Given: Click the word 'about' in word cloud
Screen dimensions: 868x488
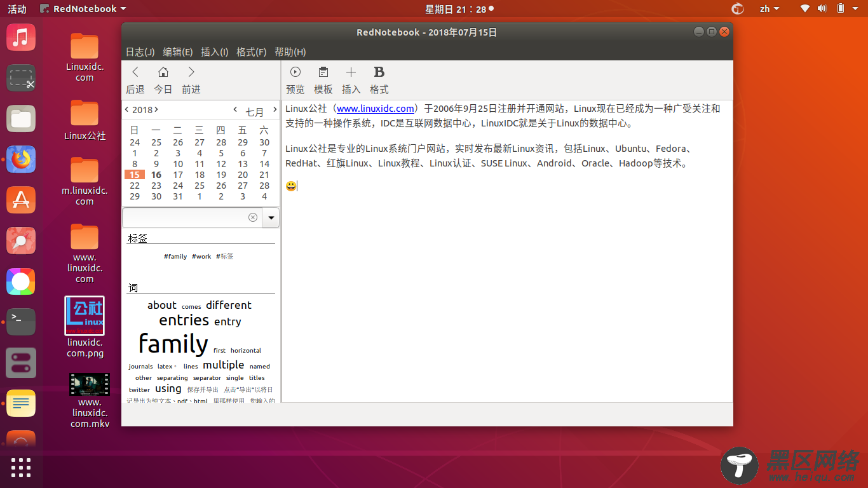Looking at the screenshot, I should pos(162,305).
